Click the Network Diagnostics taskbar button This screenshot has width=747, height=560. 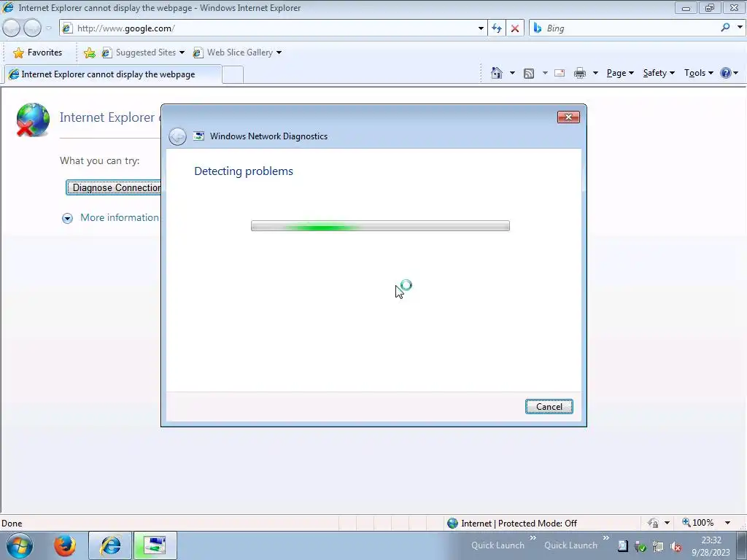pos(155,545)
